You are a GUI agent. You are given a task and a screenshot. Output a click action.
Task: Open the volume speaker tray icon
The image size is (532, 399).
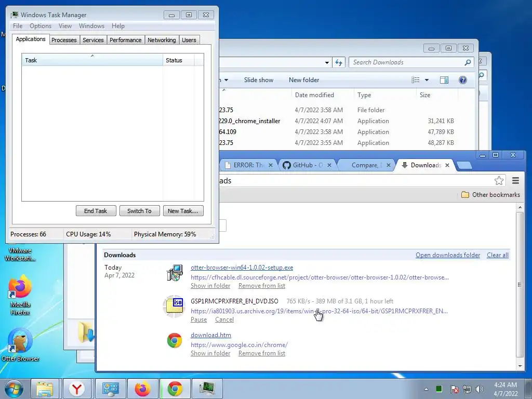(x=479, y=389)
